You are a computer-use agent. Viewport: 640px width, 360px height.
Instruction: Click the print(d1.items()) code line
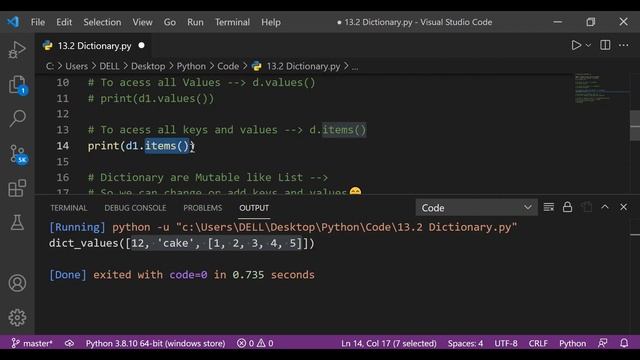tap(141, 146)
